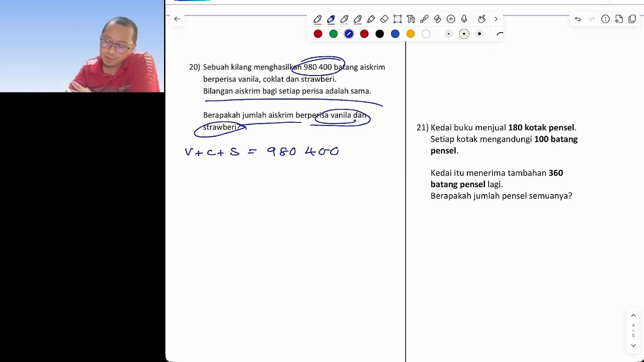Toggle the finger touch drawing mode
Image resolution: width=644 pixels, height=362 pixels.
[x=481, y=19]
